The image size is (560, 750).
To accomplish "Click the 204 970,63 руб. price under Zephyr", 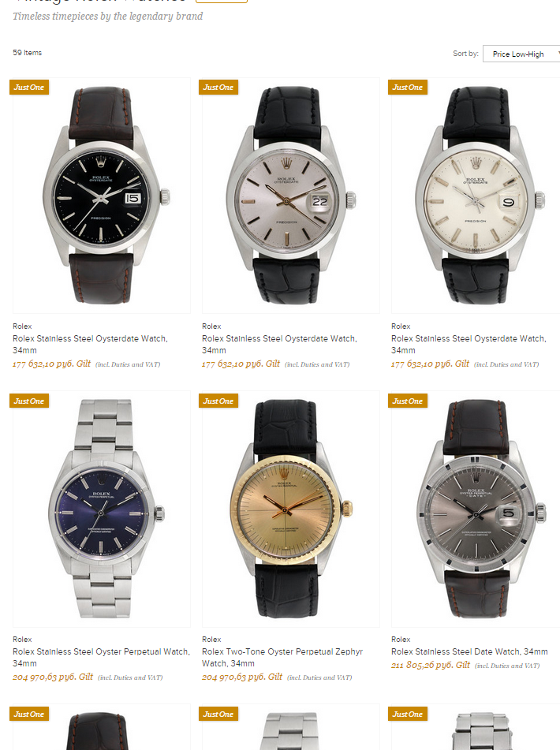I will pos(242,677).
